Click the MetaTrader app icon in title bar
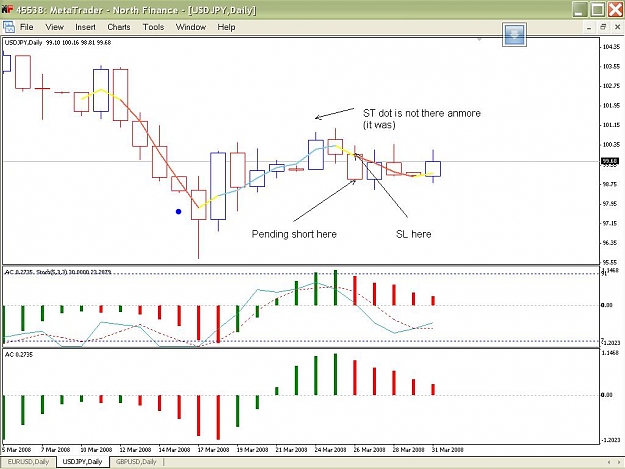This screenshot has height=469, width=625. (x=7, y=9)
